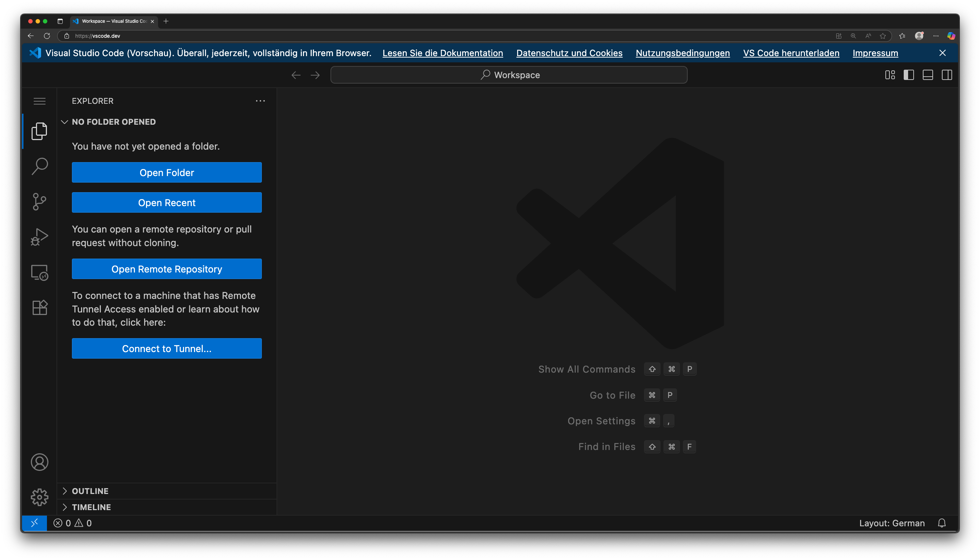Open the Run and Debug view
Image resolution: width=980 pixels, height=560 pixels.
pyautogui.click(x=39, y=237)
